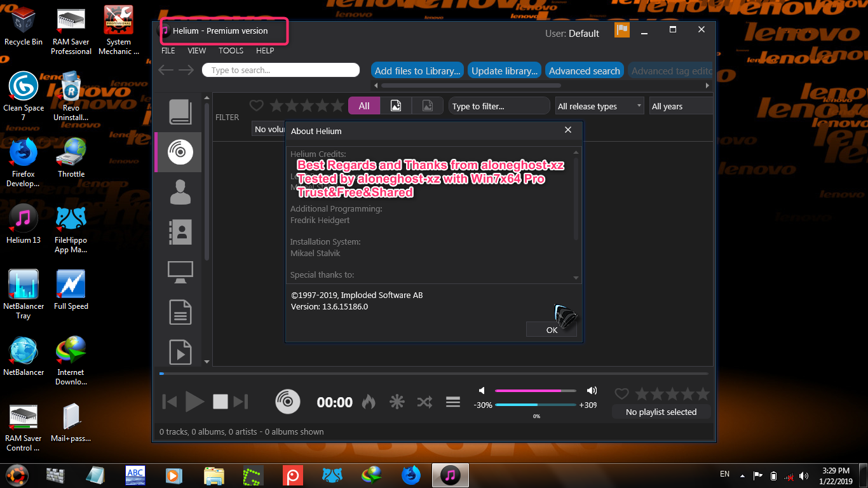
Task: Open the contact book icon in sidebar
Action: pos(180,232)
